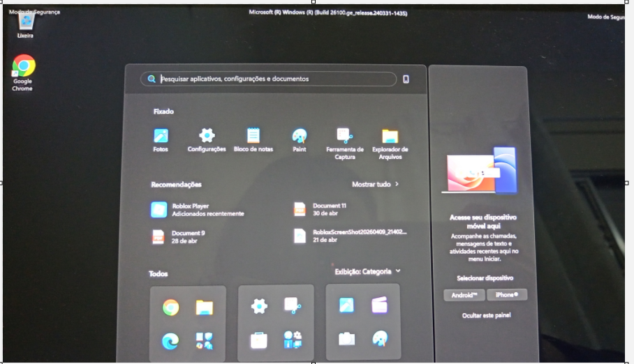
Task: Click the Todos section heading
Action: click(158, 274)
